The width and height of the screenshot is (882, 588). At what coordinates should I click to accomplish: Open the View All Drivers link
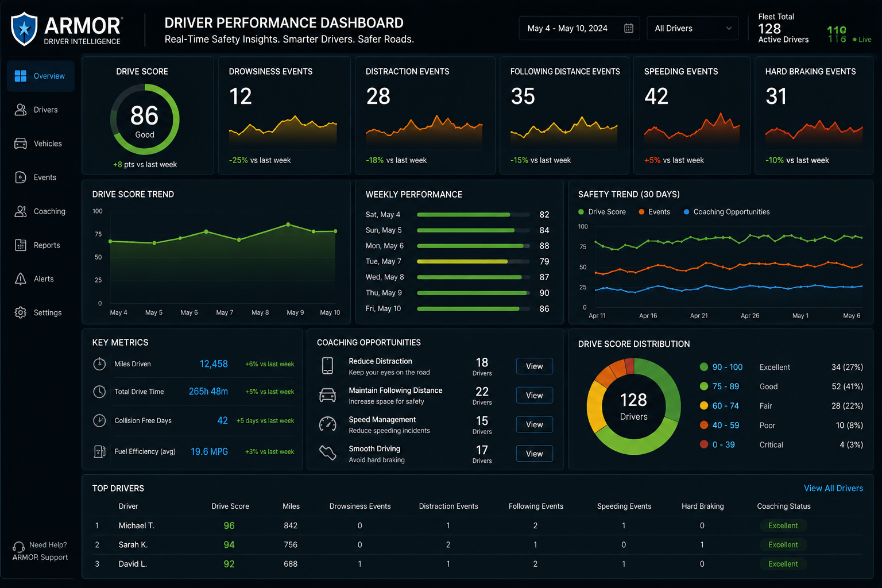tap(833, 488)
